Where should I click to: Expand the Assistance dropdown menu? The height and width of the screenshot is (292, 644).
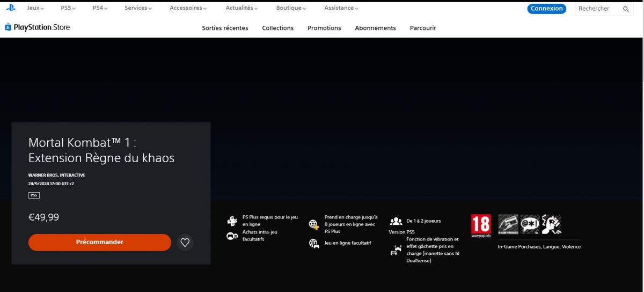coord(341,8)
